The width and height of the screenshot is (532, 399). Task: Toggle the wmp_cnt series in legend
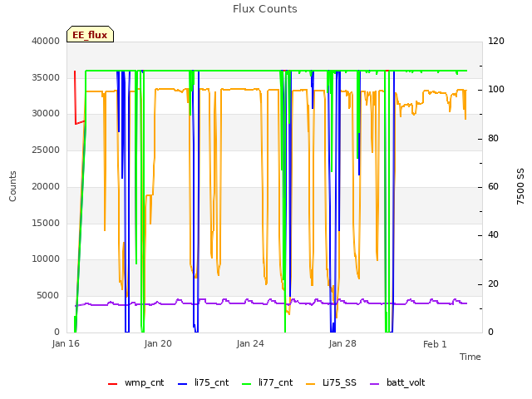click(135, 382)
